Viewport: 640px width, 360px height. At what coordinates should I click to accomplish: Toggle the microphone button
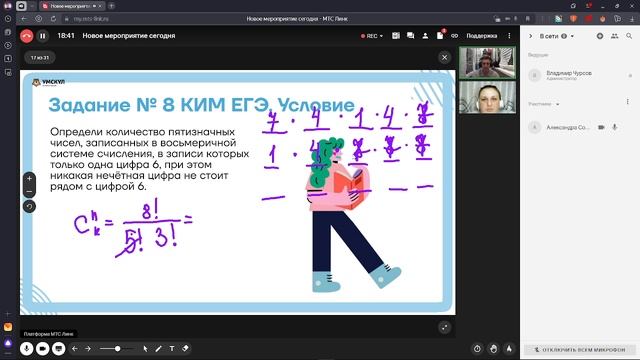tap(27, 349)
